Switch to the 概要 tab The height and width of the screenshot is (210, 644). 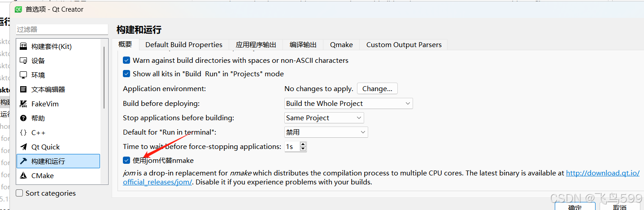pos(125,44)
